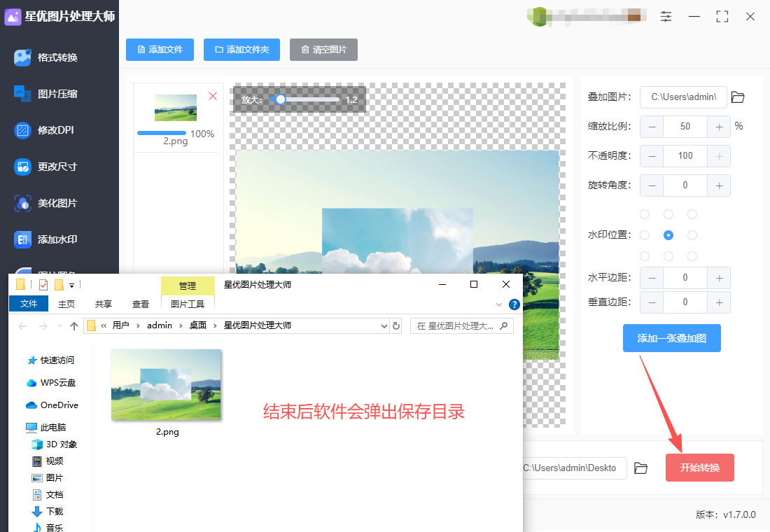Open the 文件 tab in Explorer ribbon
Screen dimensions: 770x532
click(x=29, y=304)
